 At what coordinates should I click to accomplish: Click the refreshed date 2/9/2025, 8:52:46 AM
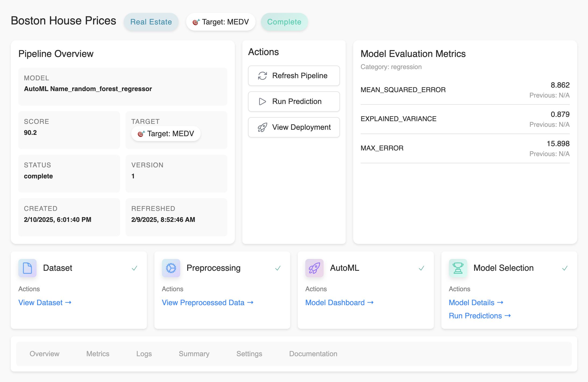[x=163, y=220]
